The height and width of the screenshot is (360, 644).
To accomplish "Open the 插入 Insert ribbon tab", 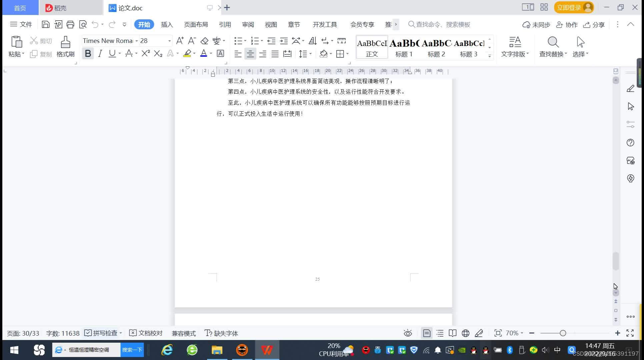I will click(167, 24).
